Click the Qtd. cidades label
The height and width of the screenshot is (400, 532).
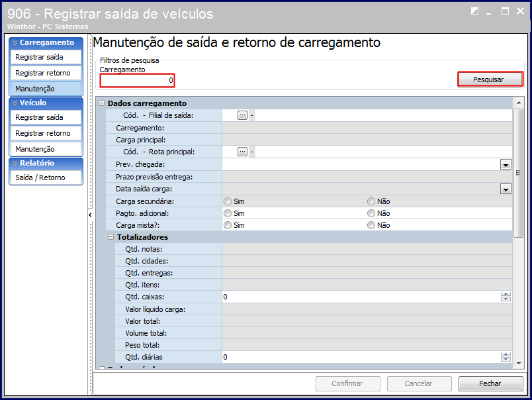(x=147, y=261)
